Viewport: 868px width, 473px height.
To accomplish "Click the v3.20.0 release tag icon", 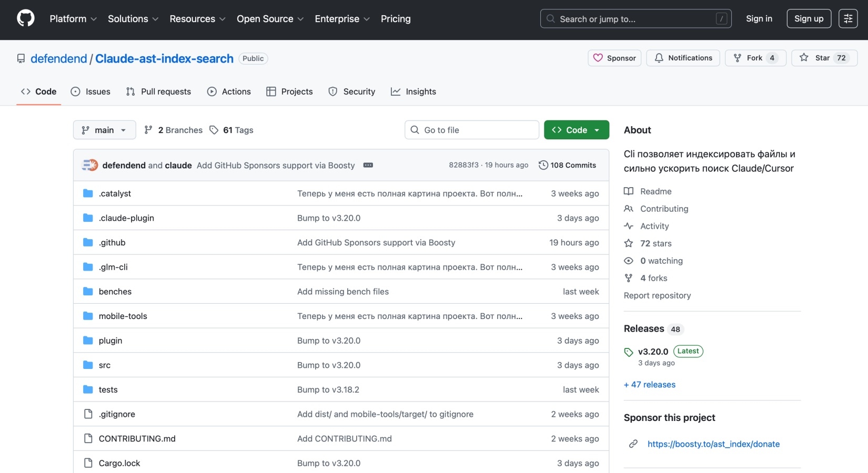I will (629, 352).
